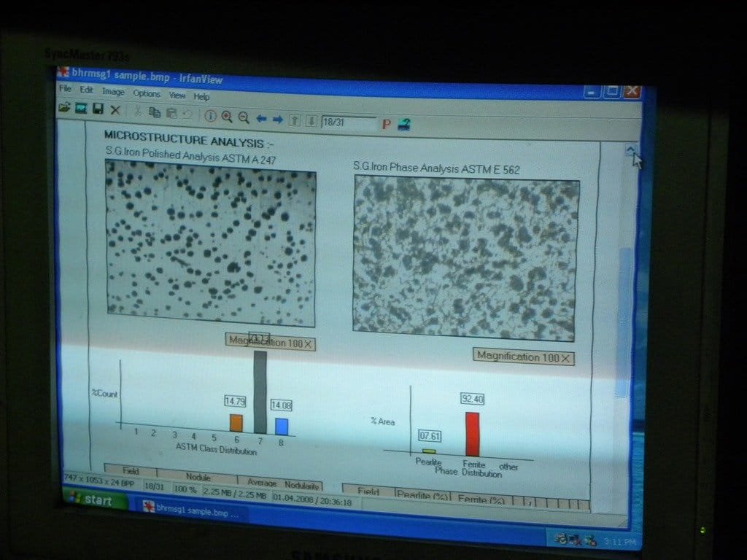Go to next image with right arrow
This screenshot has width=747, height=560.
pyautogui.click(x=278, y=120)
